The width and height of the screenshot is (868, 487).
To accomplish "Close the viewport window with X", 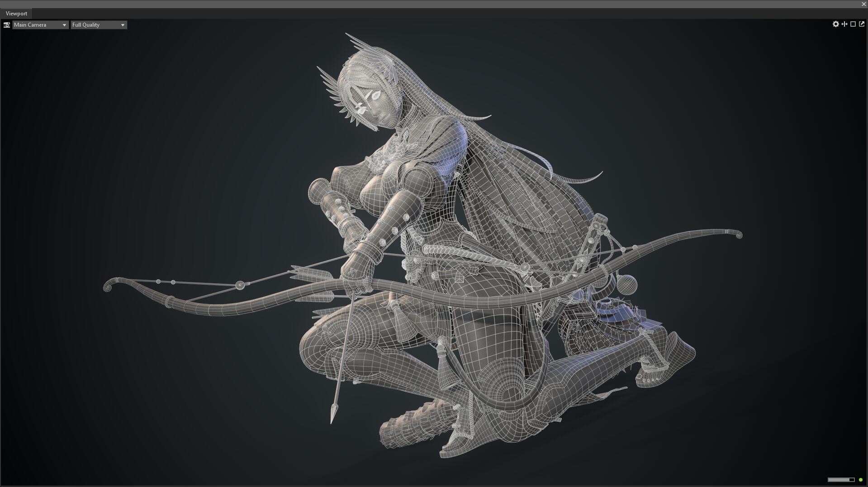I will click(863, 4).
